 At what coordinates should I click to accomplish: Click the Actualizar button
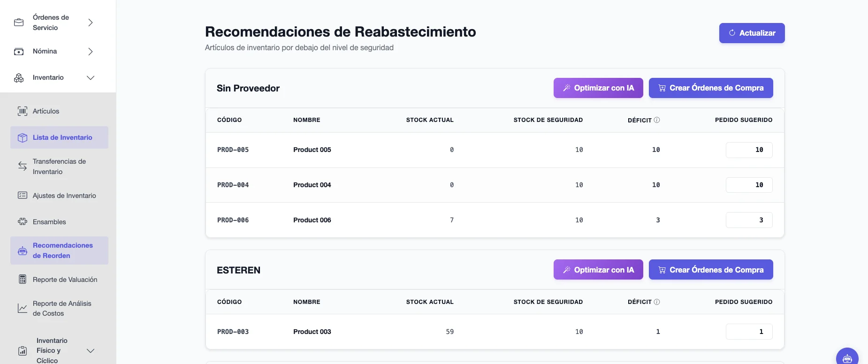coord(752,33)
